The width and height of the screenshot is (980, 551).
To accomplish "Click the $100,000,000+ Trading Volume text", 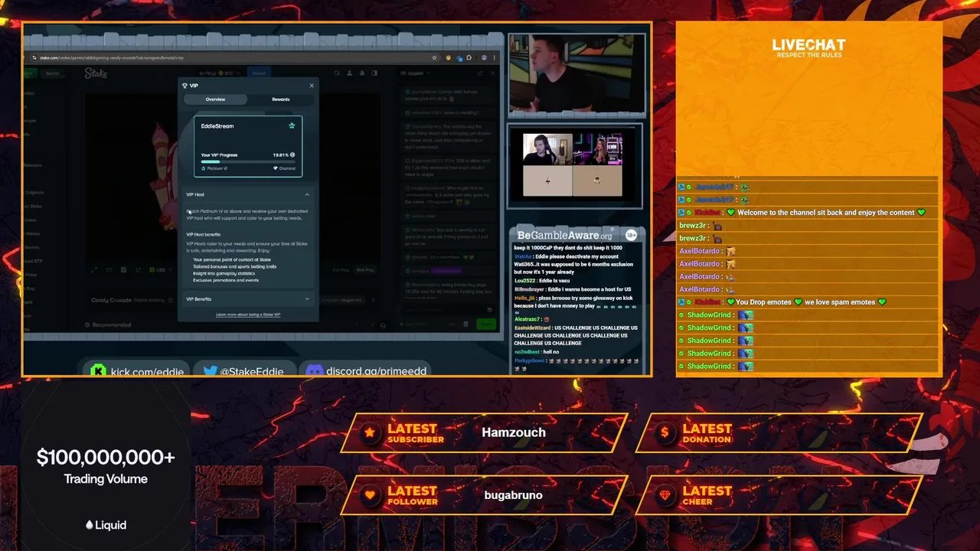I will pos(106,466).
